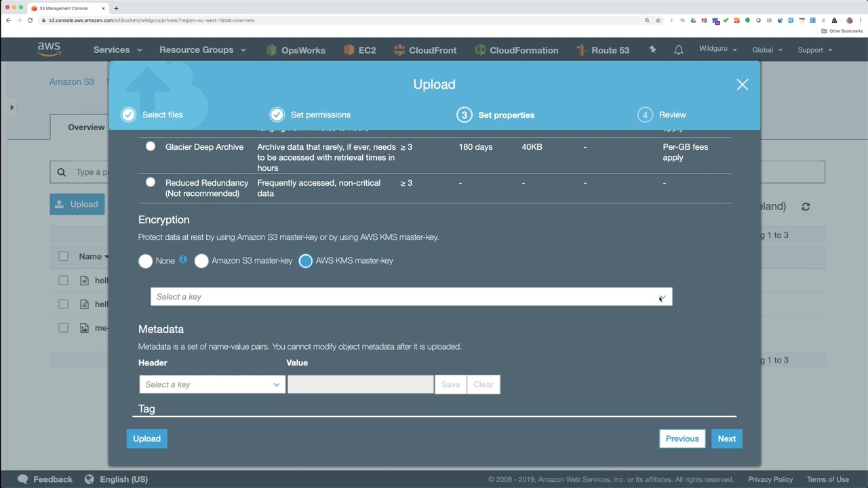Select the Glacier Deep Archive storage class
The image size is (868, 488).
151,146
